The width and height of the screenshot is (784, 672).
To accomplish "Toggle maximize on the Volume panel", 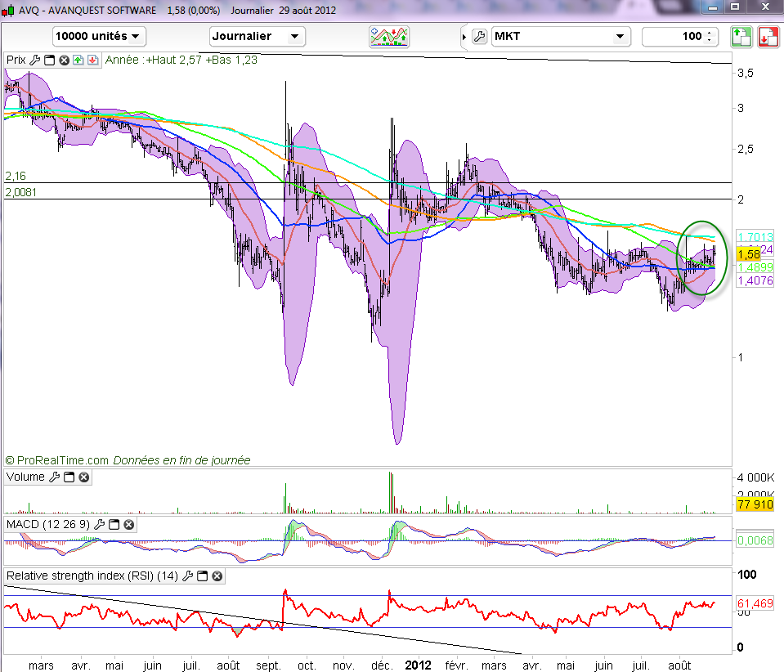I will click(x=69, y=477).
